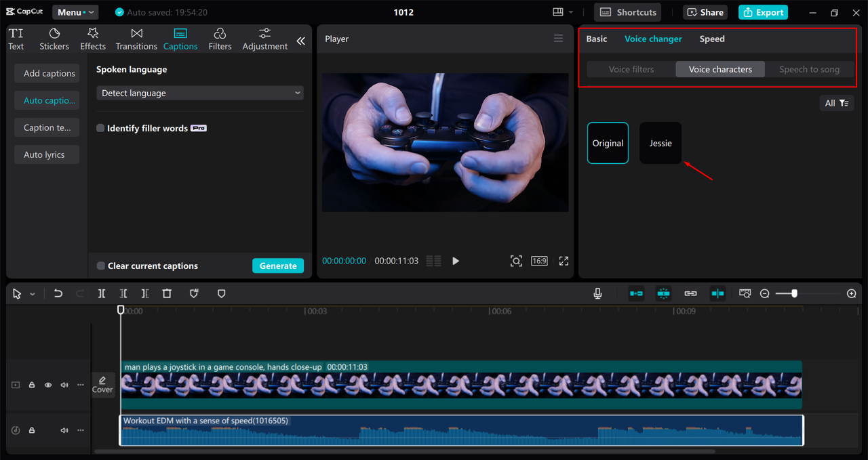This screenshot has width=868, height=460.
Task: Zoom in timeline with plus icon
Action: pyautogui.click(x=852, y=293)
